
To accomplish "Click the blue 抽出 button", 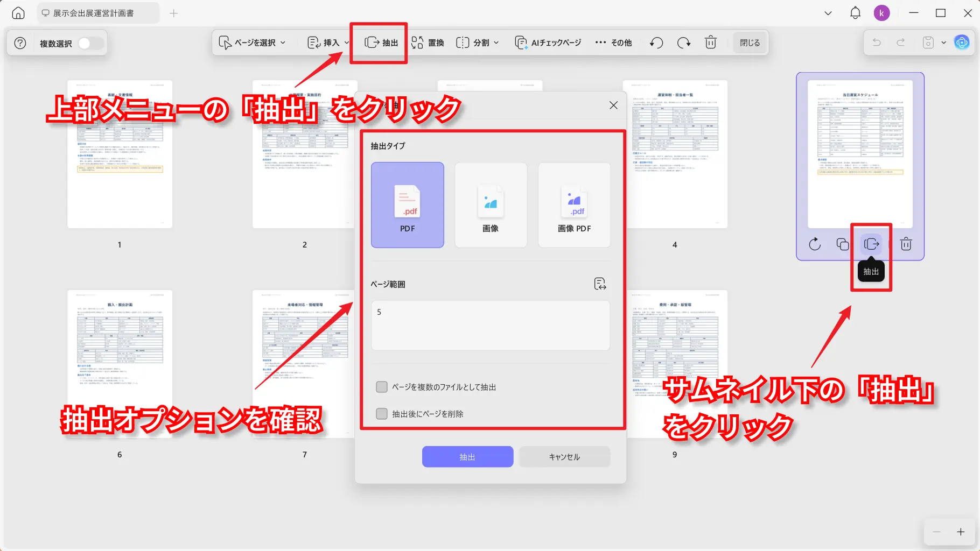I will (x=467, y=457).
